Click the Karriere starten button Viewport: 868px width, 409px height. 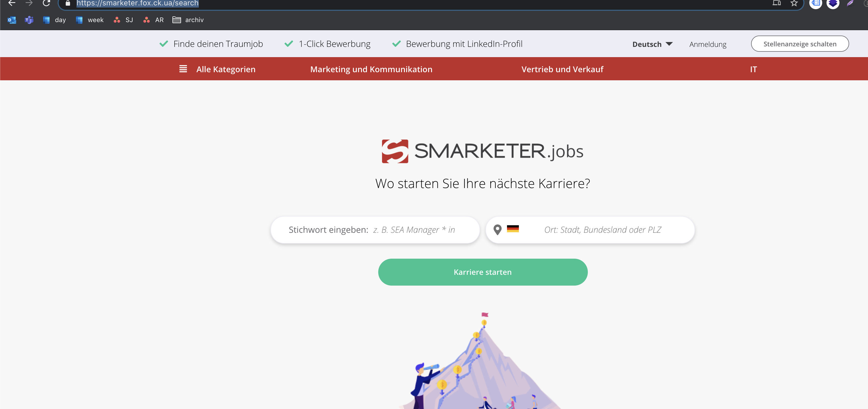[x=482, y=272]
